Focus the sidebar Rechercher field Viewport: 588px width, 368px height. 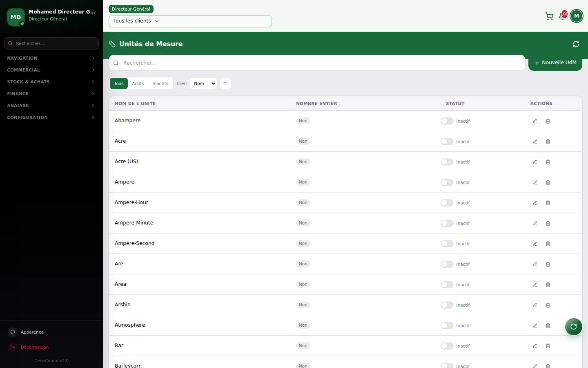[51, 43]
